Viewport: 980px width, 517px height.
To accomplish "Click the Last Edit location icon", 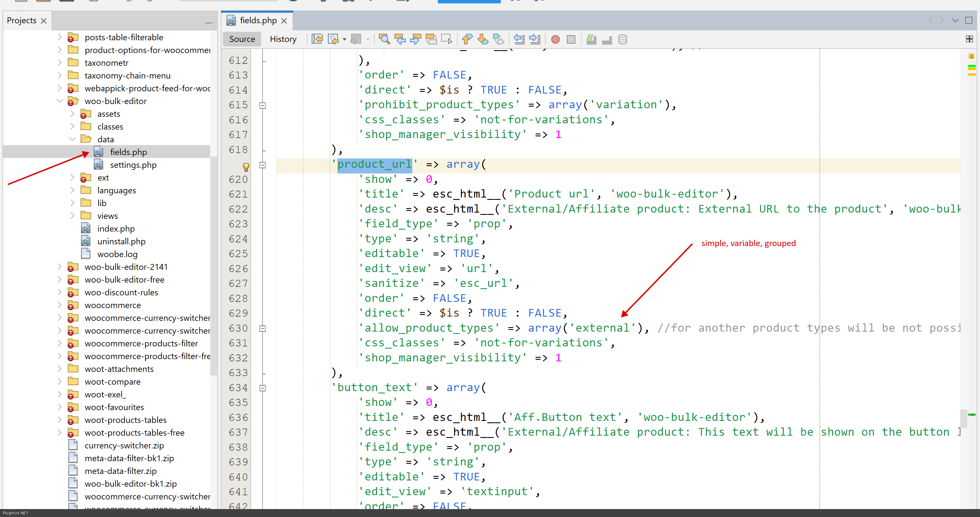I will [317, 39].
